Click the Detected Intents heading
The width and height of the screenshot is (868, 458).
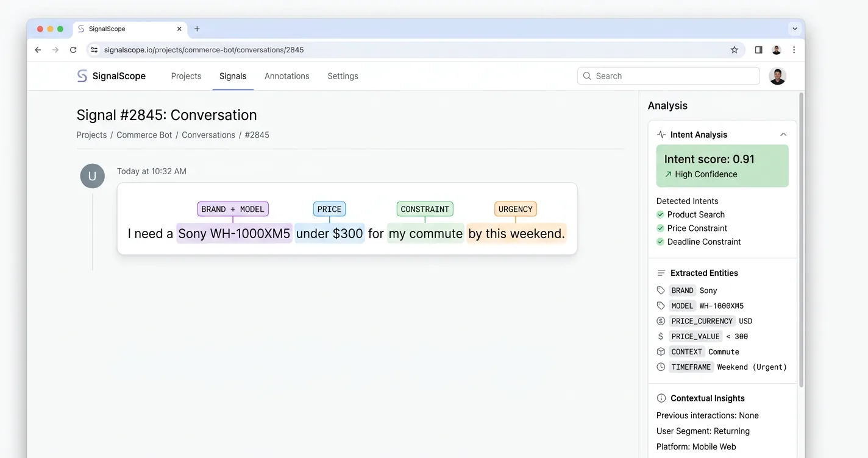tap(687, 201)
